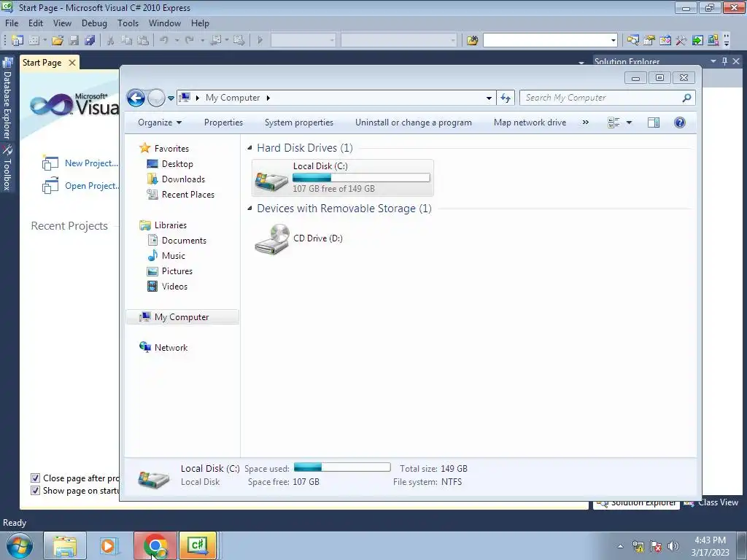Click Properties in Explorer toolbar

[x=223, y=122]
